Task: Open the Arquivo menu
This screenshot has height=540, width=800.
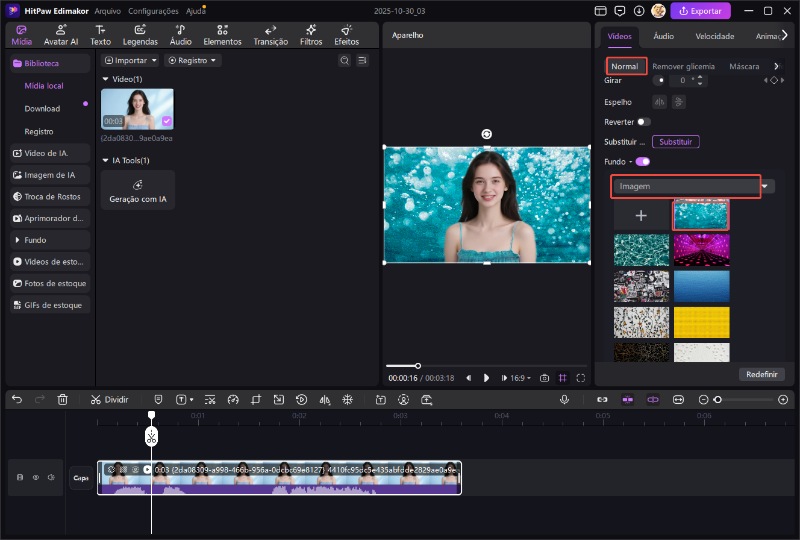Action: [x=108, y=11]
